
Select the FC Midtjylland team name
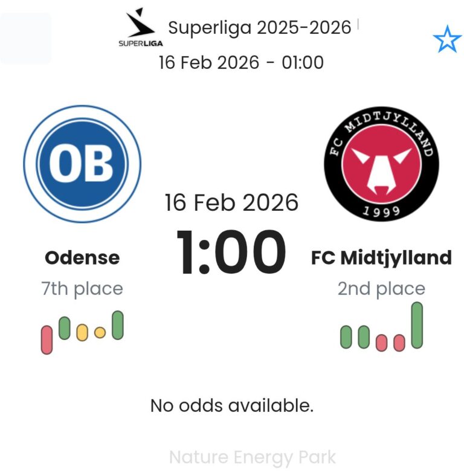381,258
